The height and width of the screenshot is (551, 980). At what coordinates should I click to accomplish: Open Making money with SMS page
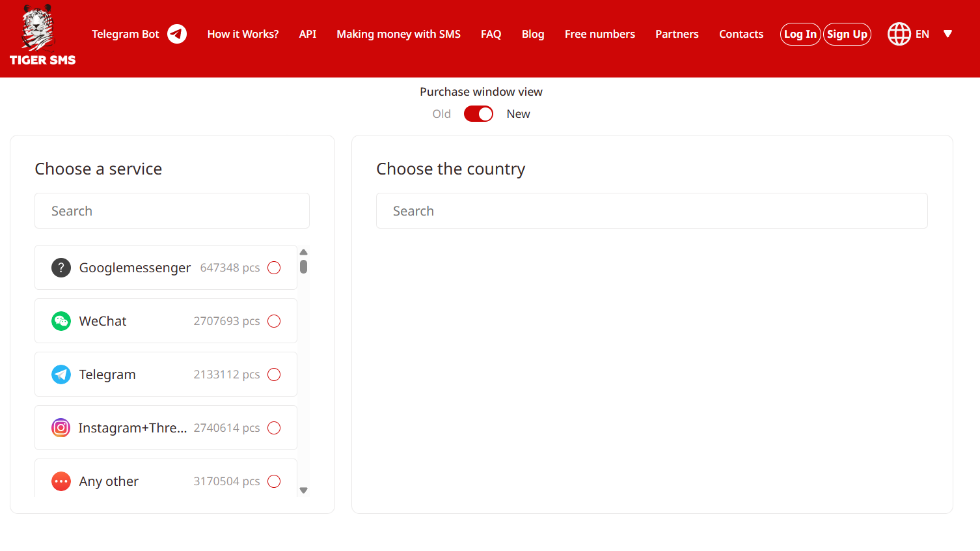pyautogui.click(x=398, y=34)
